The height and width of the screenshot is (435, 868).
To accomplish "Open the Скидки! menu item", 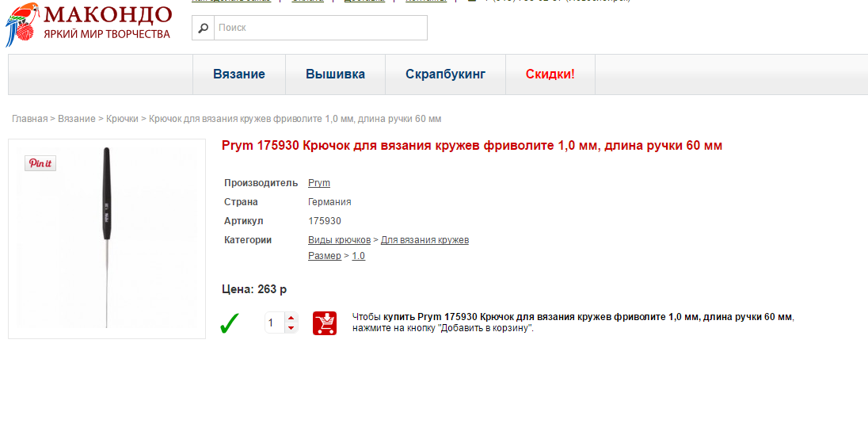I will coord(550,74).
